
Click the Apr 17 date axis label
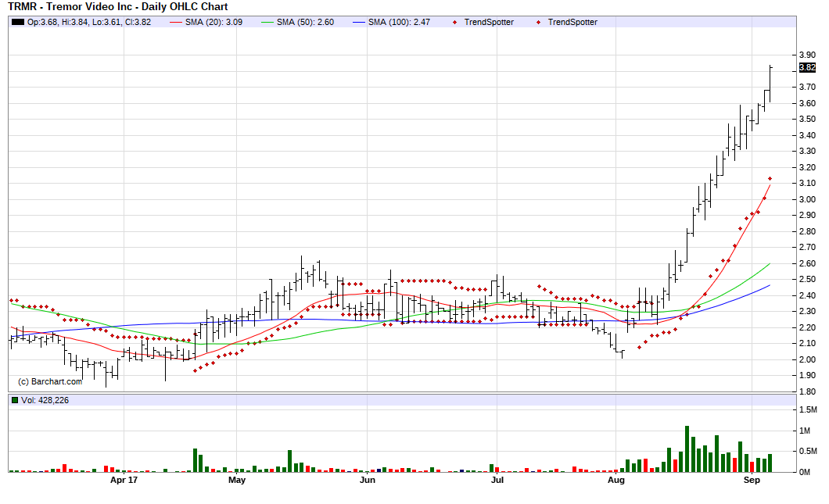pyautogui.click(x=124, y=481)
